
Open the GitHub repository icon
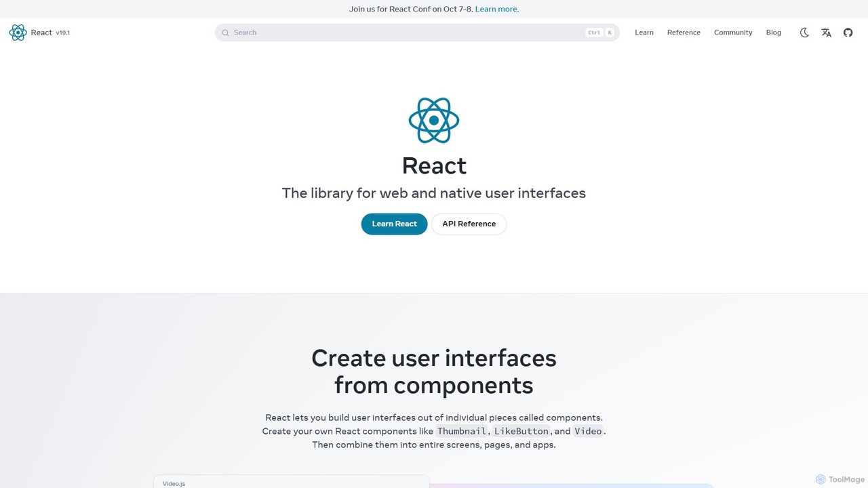(x=848, y=33)
